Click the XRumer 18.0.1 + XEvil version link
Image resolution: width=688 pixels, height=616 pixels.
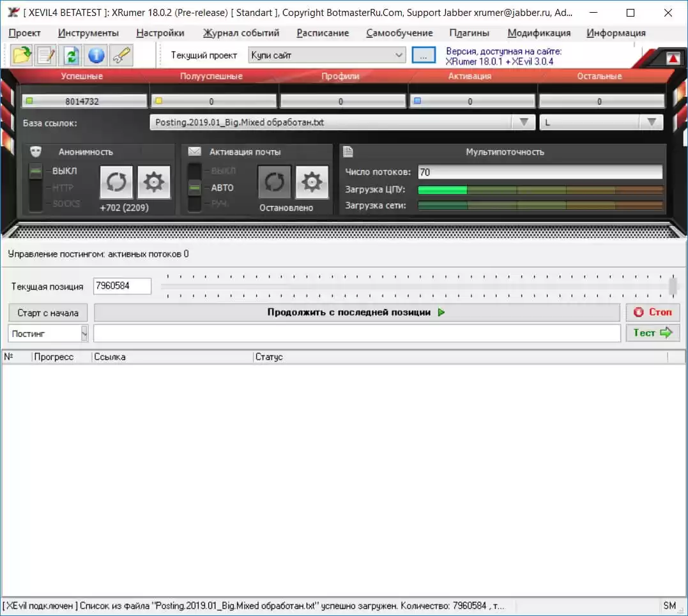tap(500, 61)
